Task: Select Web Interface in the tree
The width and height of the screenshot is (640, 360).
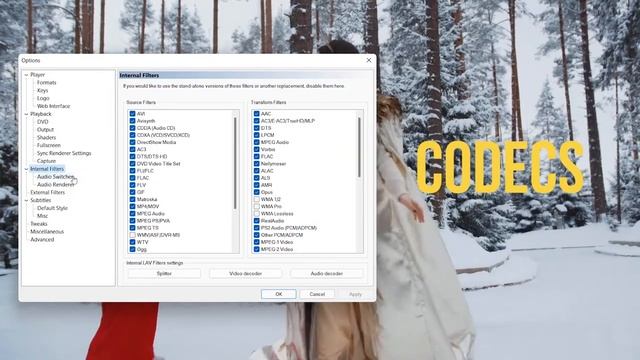Action: click(53, 106)
